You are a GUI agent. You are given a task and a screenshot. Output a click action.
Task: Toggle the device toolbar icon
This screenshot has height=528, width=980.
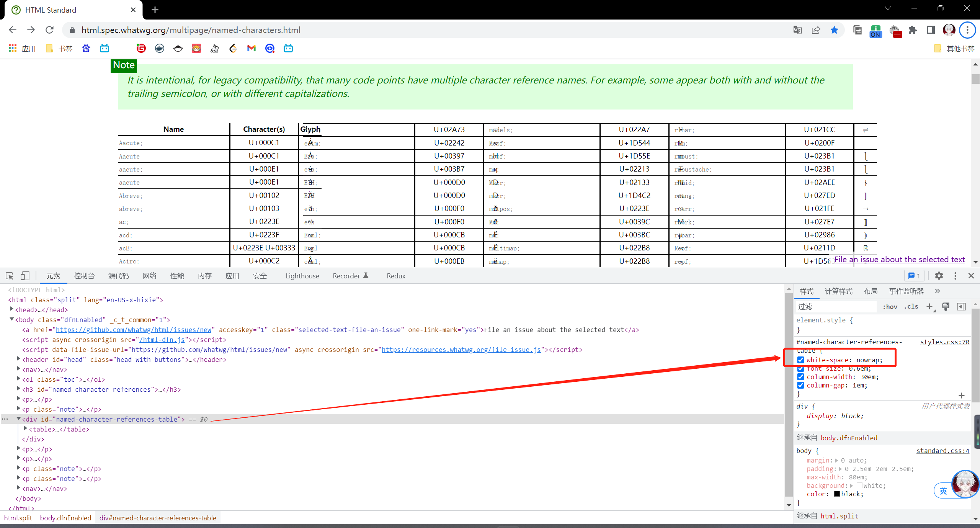pos(25,276)
